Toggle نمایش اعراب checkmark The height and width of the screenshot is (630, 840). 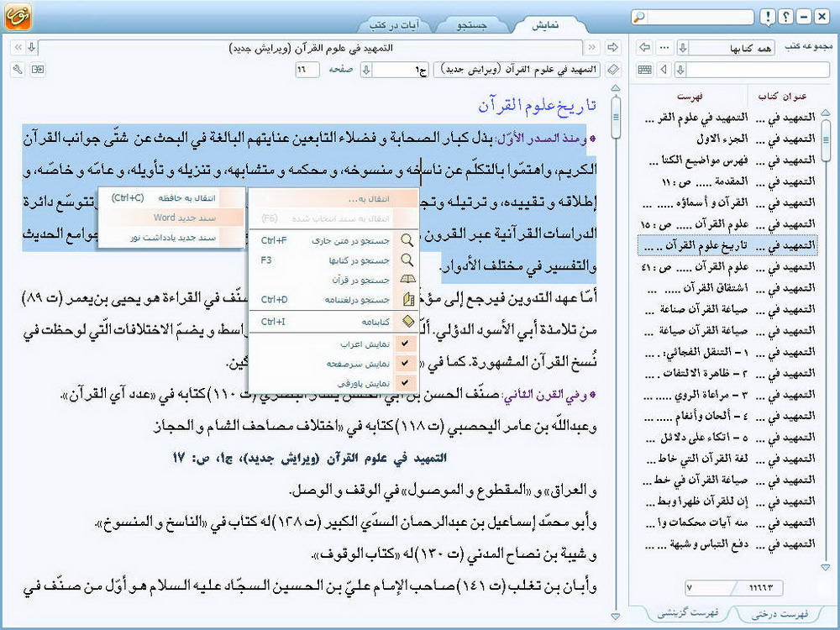pos(405,344)
